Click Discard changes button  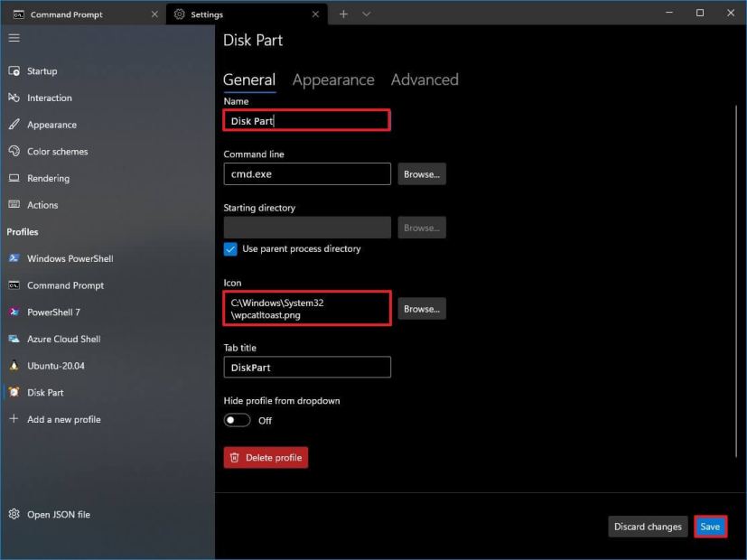pyautogui.click(x=648, y=527)
